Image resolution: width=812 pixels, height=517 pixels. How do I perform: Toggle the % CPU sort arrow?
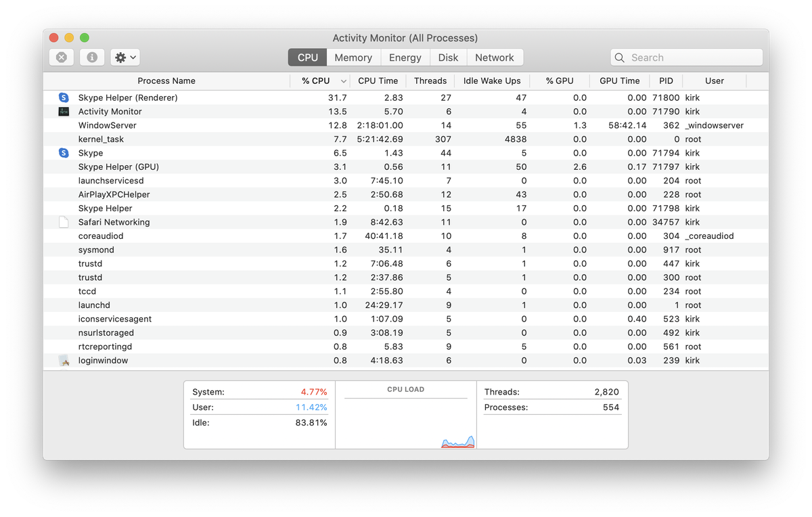click(x=344, y=81)
